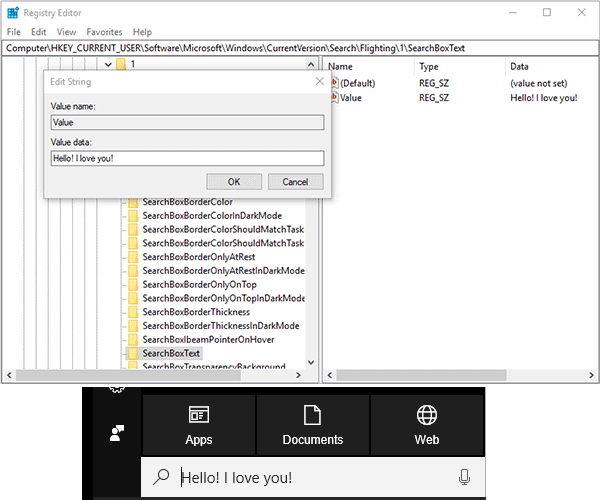Select the SearchBoxBorderThickness key
This screenshot has height=500, width=600.
[196, 312]
